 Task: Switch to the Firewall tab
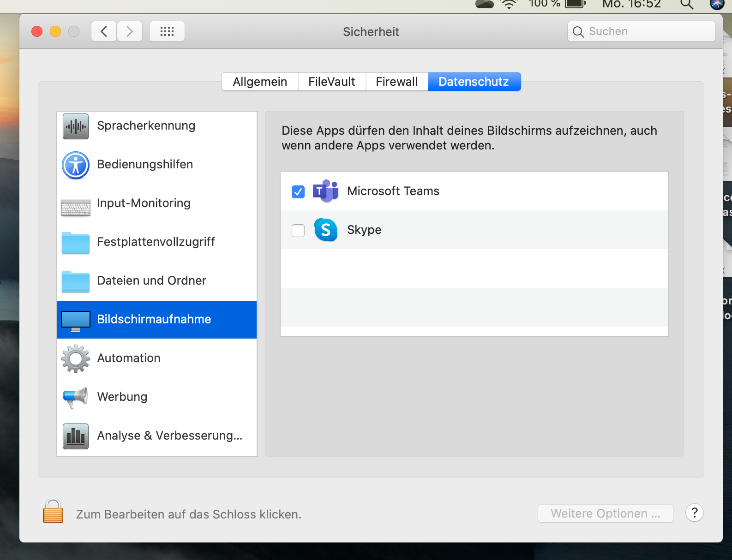click(x=396, y=82)
